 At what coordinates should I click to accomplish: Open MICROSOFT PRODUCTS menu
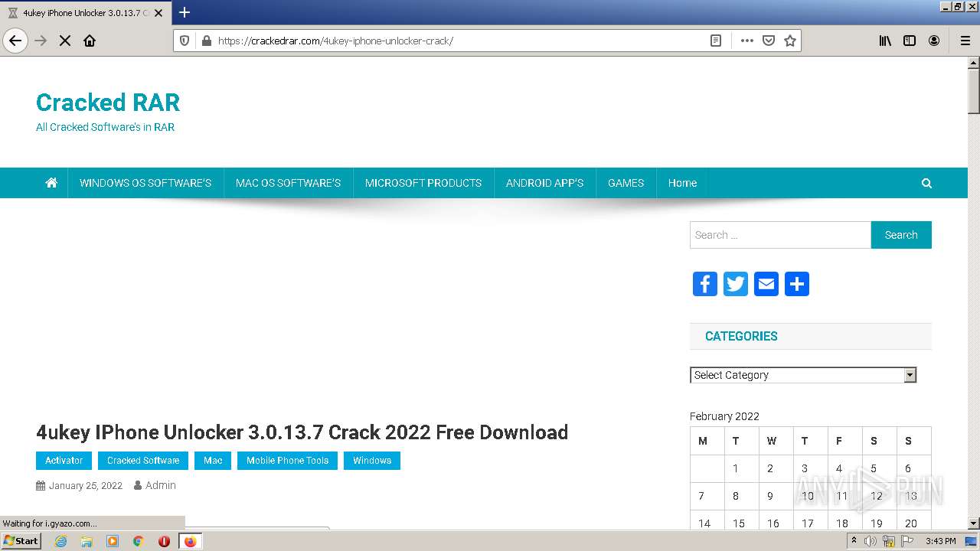[x=423, y=183]
